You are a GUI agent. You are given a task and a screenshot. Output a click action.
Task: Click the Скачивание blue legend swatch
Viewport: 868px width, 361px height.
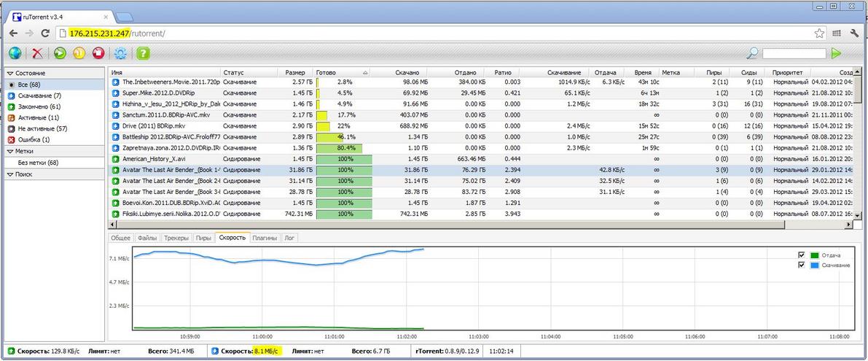coord(814,265)
